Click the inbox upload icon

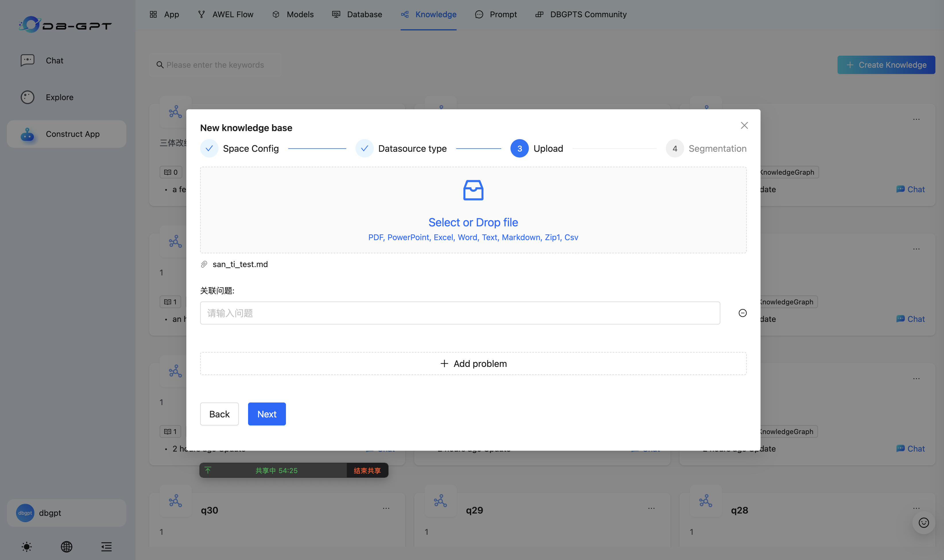tap(473, 190)
